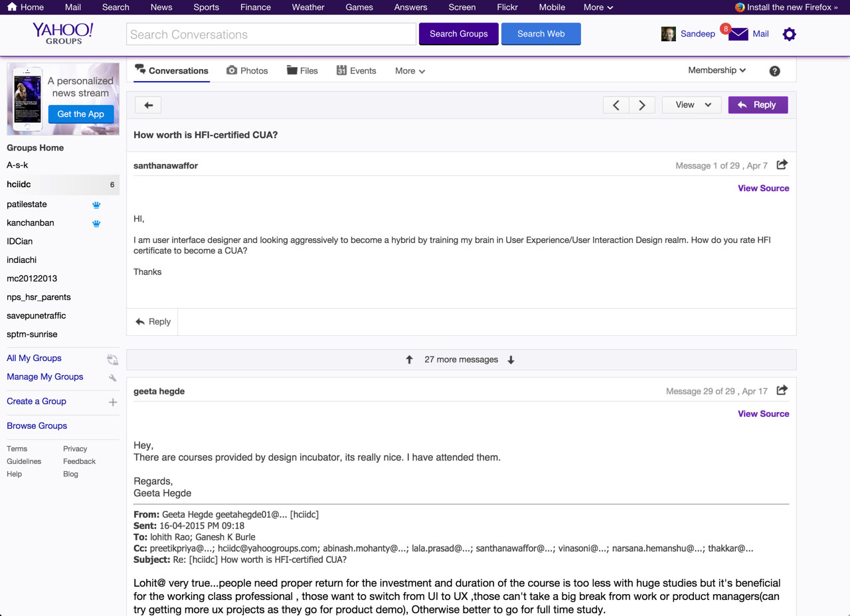Click the wrench icon beside Manage My Groups
The width and height of the screenshot is (850, 616).
(x=113, y=378)
